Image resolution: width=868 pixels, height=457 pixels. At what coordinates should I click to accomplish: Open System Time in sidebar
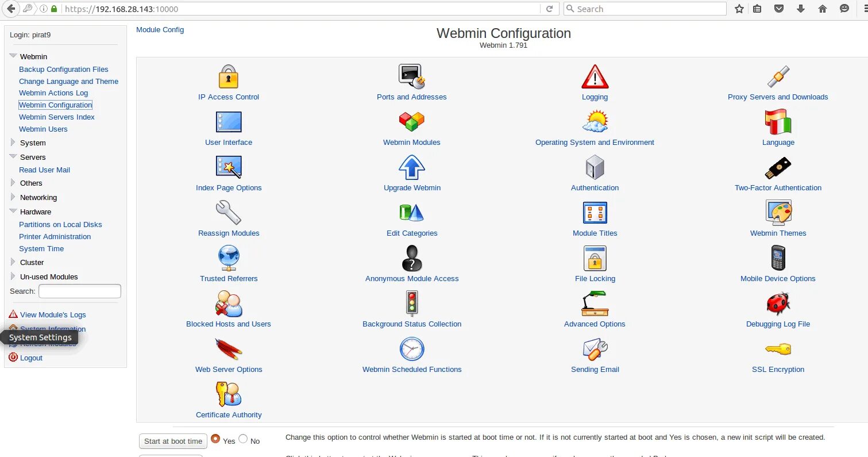tap(41, 248)
